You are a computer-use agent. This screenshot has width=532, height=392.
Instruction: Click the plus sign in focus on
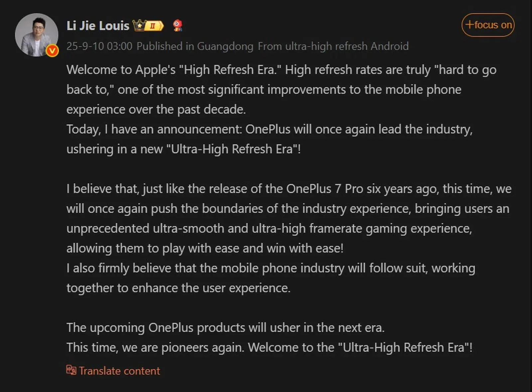pyautogui.click(x=469, y=25)
